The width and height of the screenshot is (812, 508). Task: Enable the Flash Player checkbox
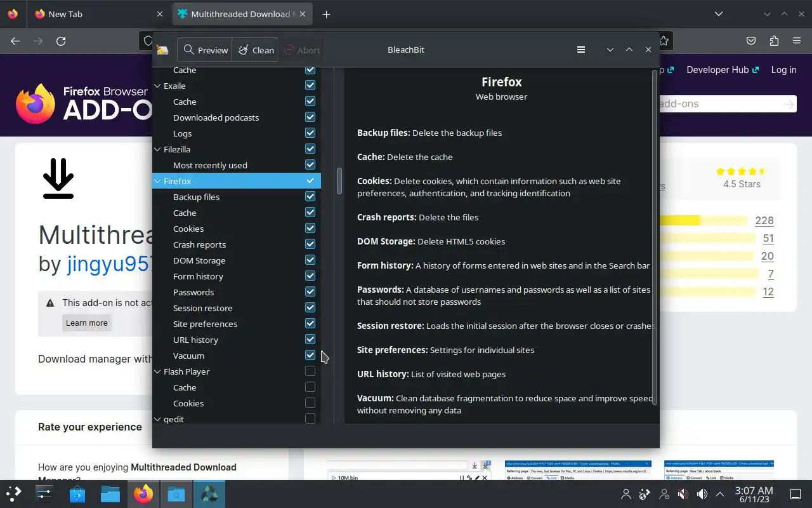(x=310, y=371)
